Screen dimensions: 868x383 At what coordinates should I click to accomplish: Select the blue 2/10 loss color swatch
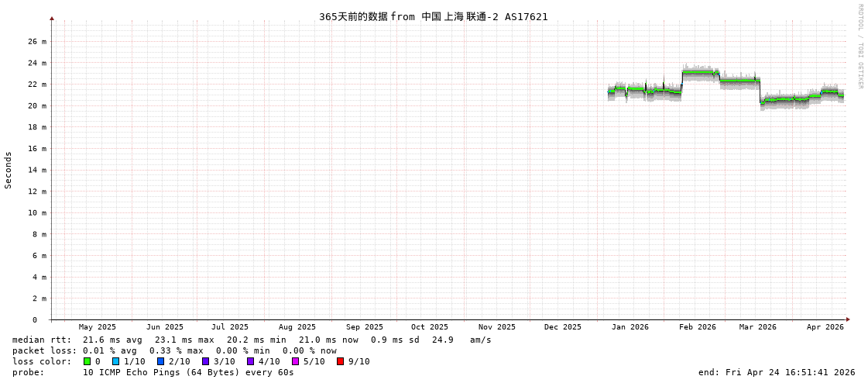point(160,361)
